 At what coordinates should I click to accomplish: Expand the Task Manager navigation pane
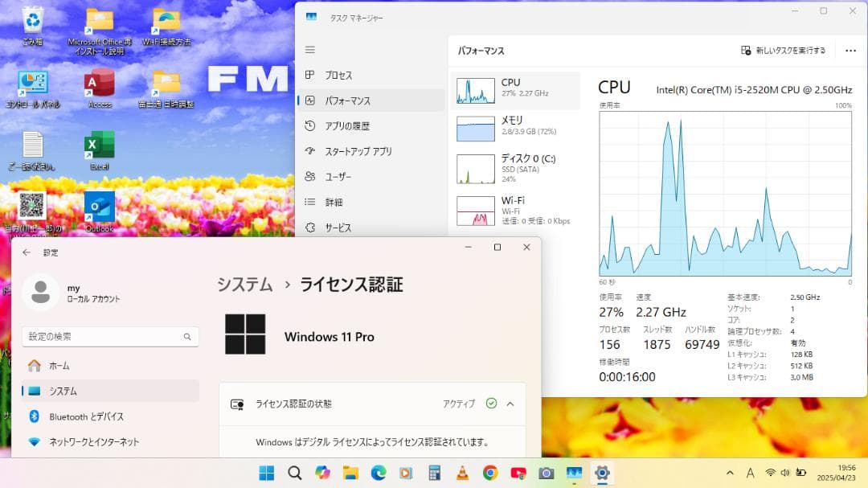(310, 50)
